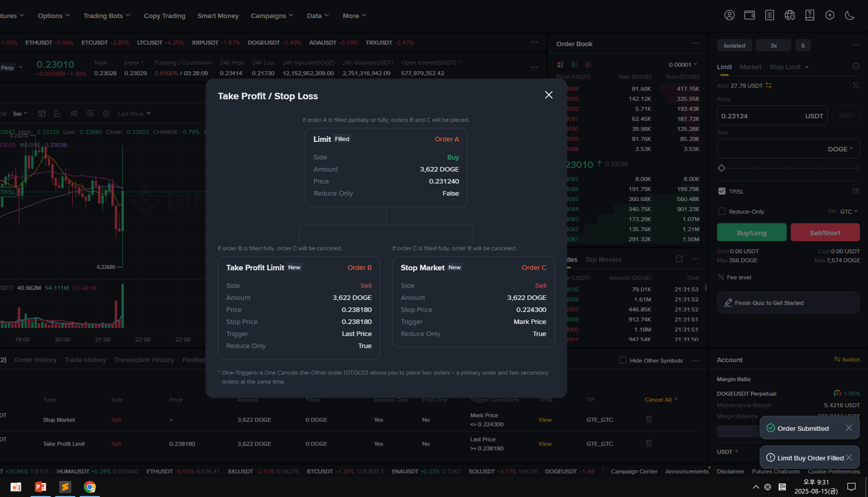Image resolution: width=868 pixels, height=497 pixels.
Task: Enable the Reduce-Only checkbox
Action: click(722, 211)
